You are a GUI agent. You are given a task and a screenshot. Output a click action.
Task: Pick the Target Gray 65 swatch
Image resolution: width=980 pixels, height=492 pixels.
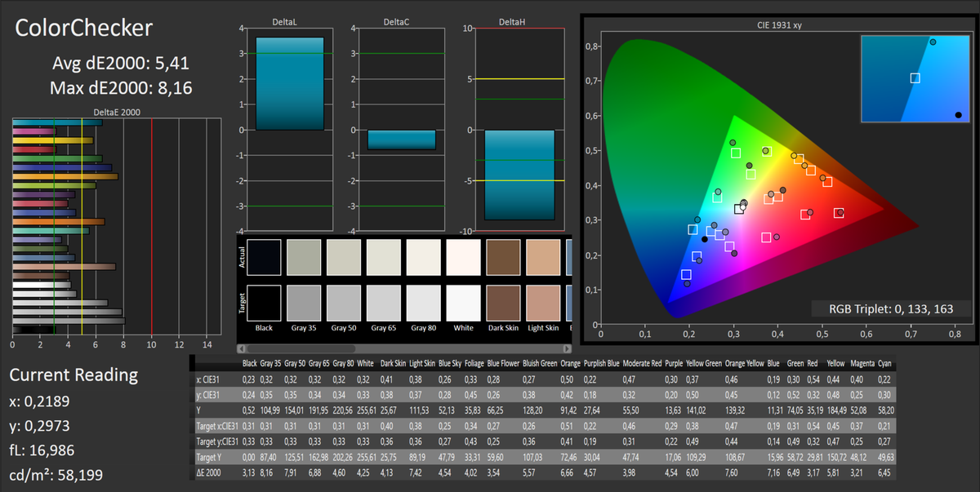tap(384, 303)
